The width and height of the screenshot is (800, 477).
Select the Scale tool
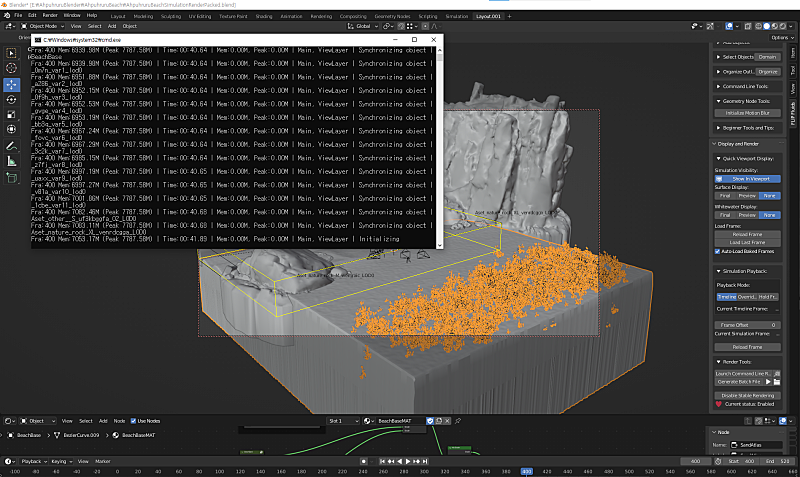coord(12,114)
